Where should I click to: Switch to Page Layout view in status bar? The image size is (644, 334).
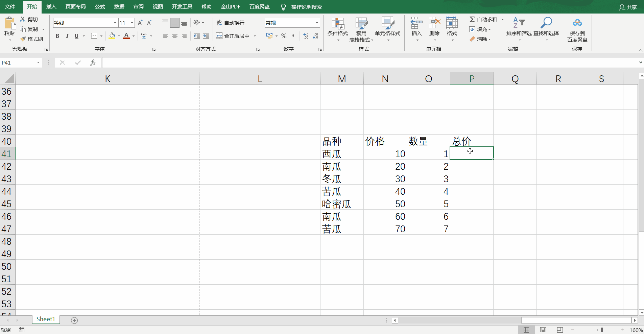[x=543, y=330]
